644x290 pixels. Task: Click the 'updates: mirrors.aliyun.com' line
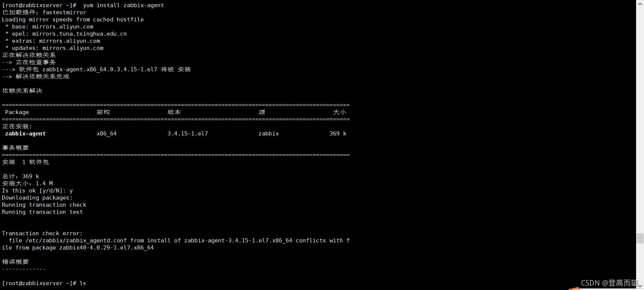point(54,48)
